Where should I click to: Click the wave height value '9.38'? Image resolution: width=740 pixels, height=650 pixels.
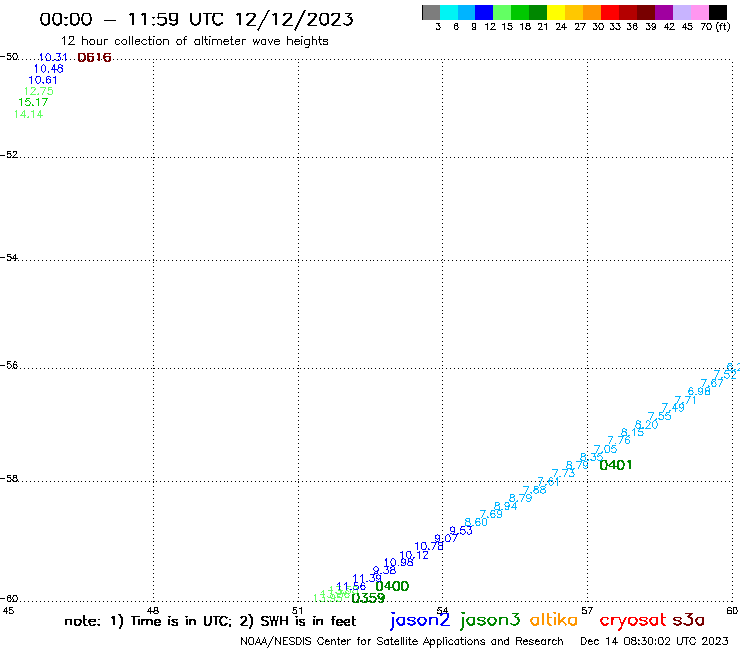pos(384,570)
